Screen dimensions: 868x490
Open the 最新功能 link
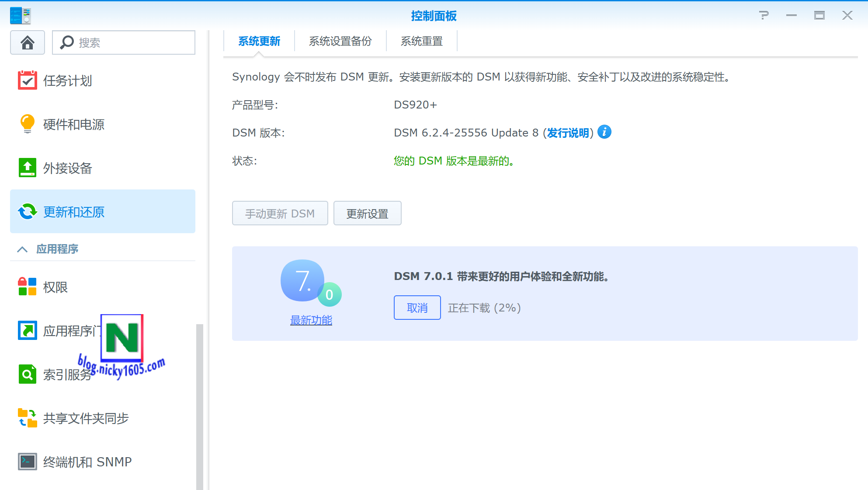[311, 320]
